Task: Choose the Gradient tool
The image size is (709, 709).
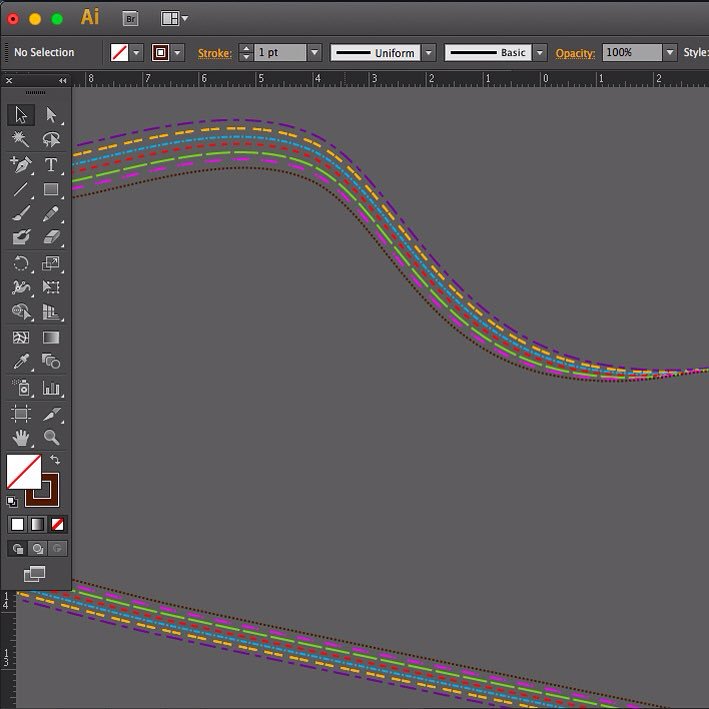Action: (51, 337)
